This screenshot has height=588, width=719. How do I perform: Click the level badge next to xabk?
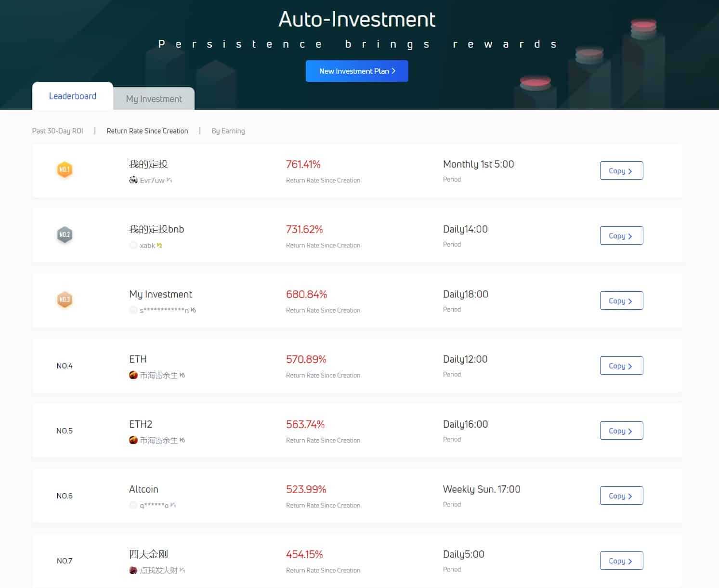[159, 245]
